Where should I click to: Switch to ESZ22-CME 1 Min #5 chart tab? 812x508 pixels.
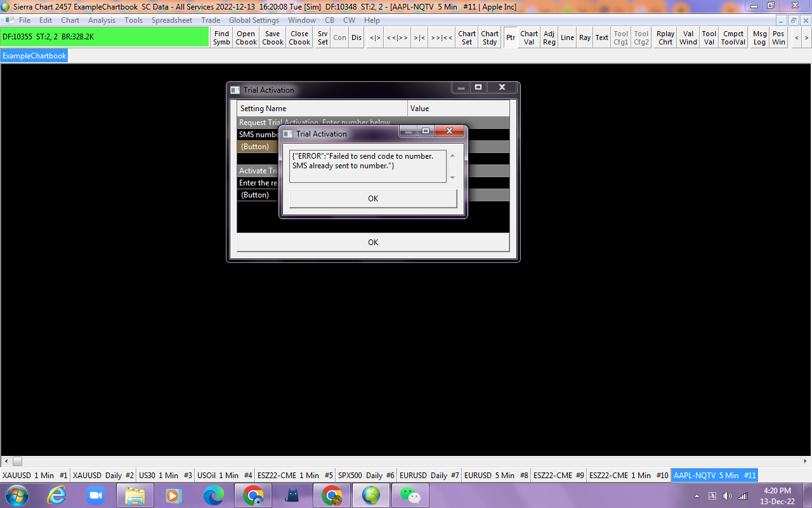coord(295,475)
